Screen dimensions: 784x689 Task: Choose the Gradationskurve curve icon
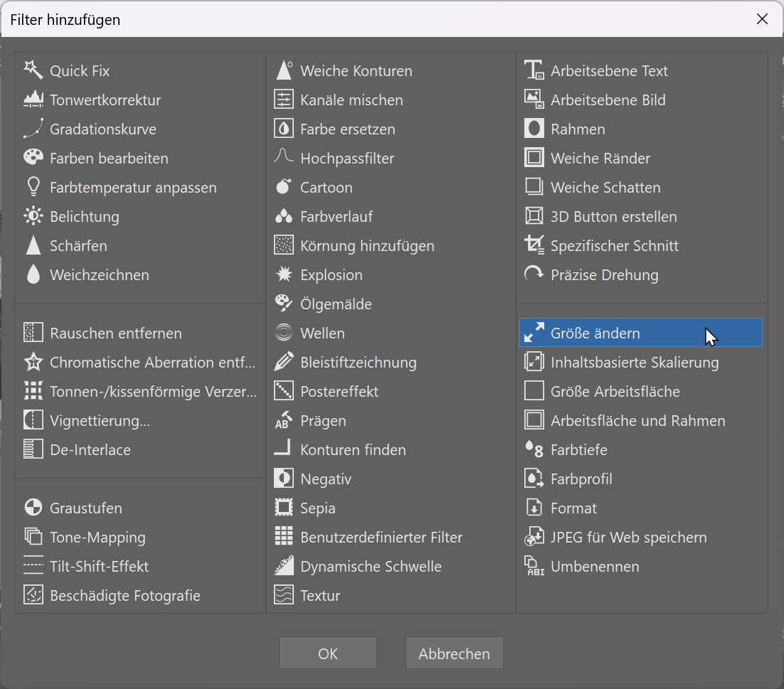(33, 129)
